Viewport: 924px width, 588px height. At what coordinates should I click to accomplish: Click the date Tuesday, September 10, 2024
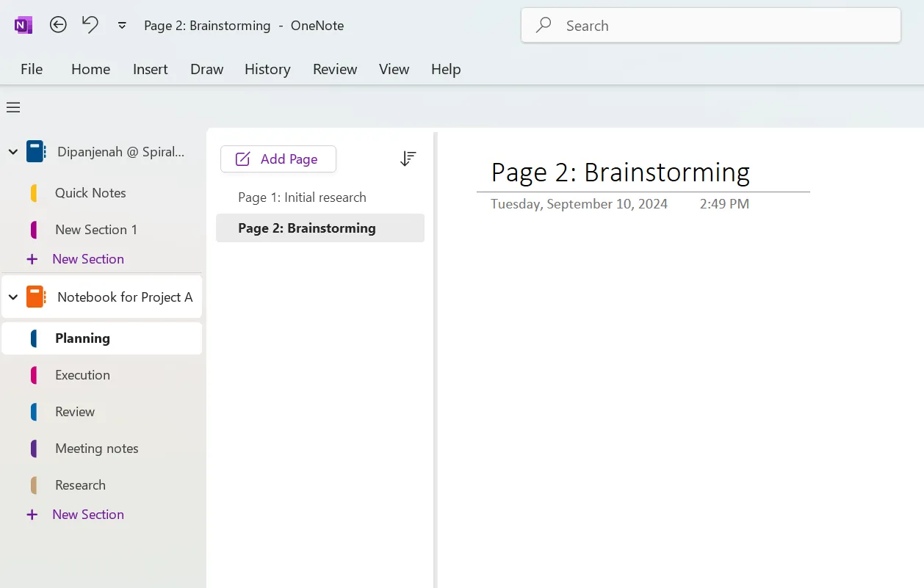pos(580,204)
